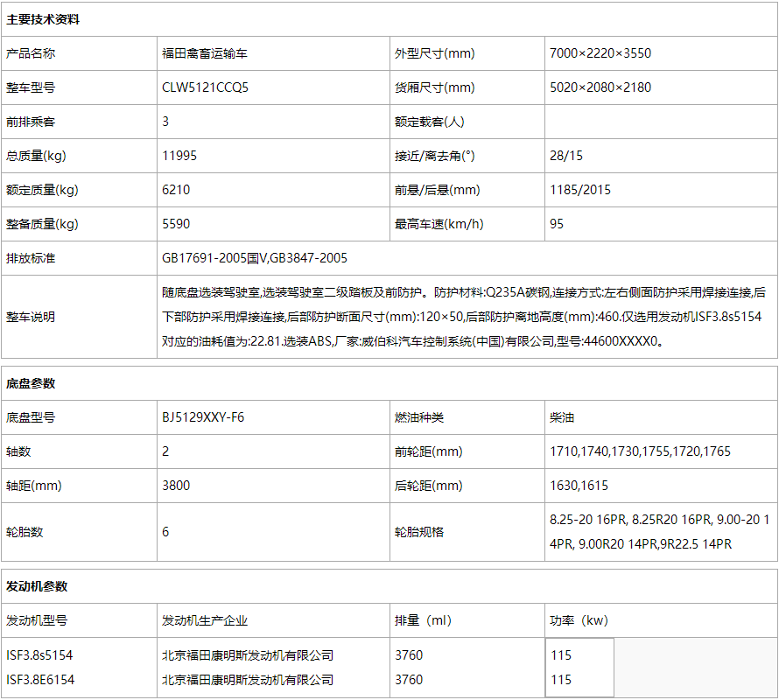Click the product name 福田禽畜运输车
The height and width of the screenshot is (700, 779).
point(205,53)
